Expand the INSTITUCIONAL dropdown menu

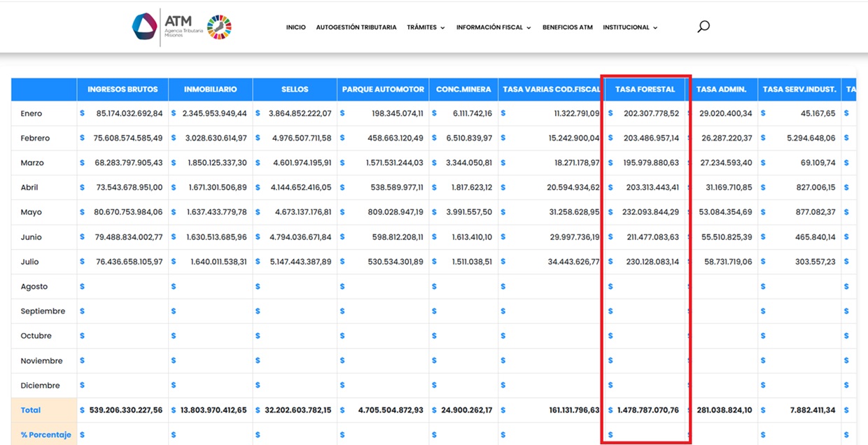point(630,27)
